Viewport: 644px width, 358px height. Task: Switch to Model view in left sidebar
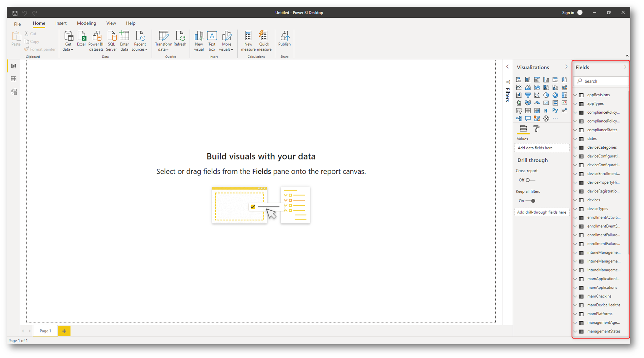pos(14,92)
